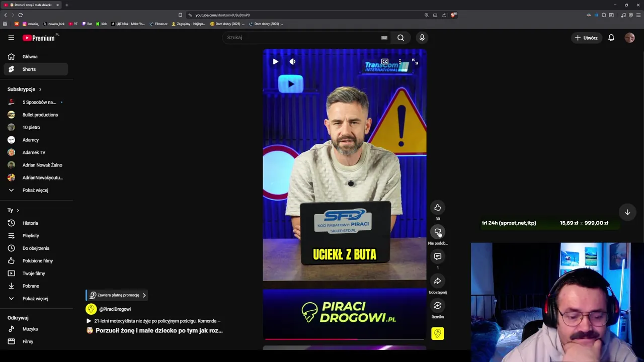Share the Short via Udostępnij

(438, 281)
